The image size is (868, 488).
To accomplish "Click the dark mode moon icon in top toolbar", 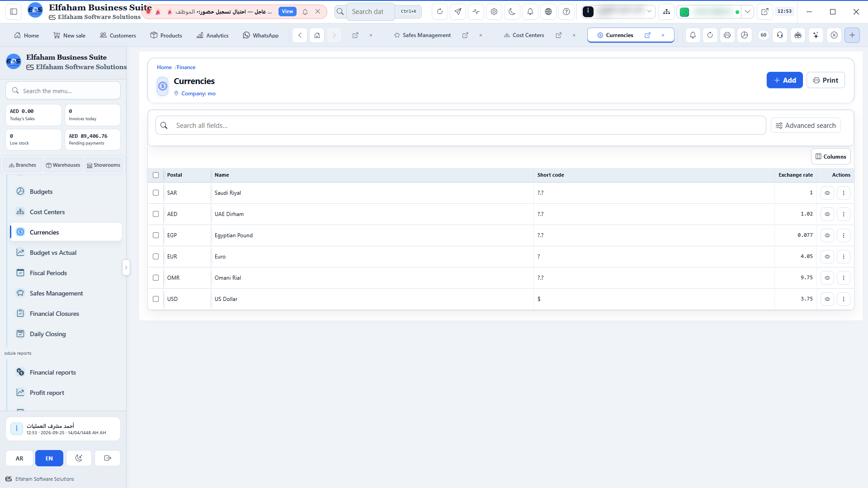I will [512, 12].
